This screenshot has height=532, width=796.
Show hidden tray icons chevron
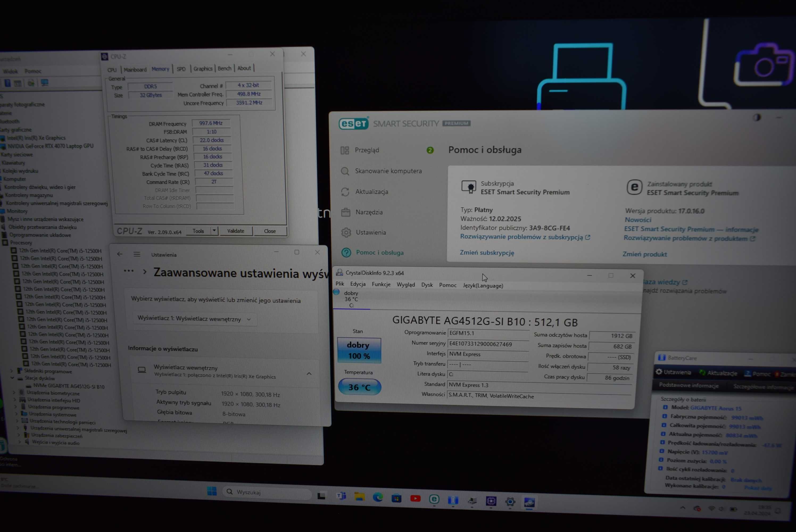click(x=683, y=508)
